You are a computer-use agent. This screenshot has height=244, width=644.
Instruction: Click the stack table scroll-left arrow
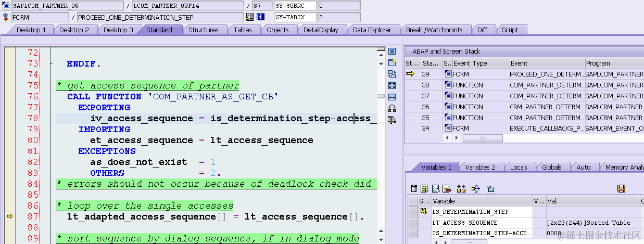click(x=448, y=138)
